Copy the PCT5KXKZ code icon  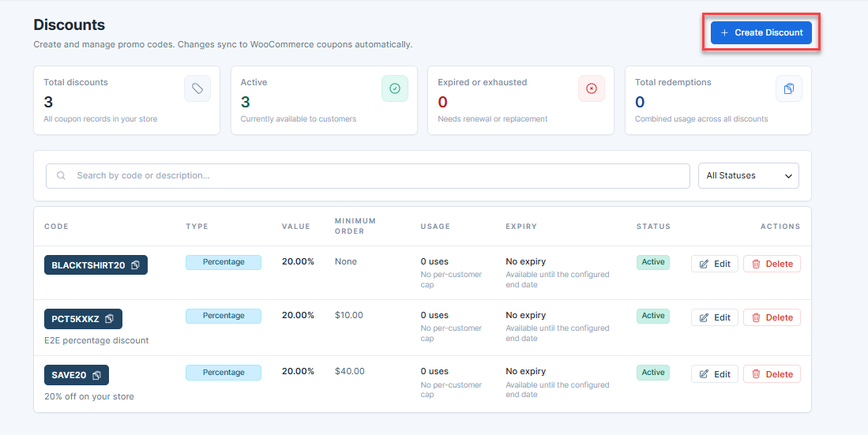(110, 319)
